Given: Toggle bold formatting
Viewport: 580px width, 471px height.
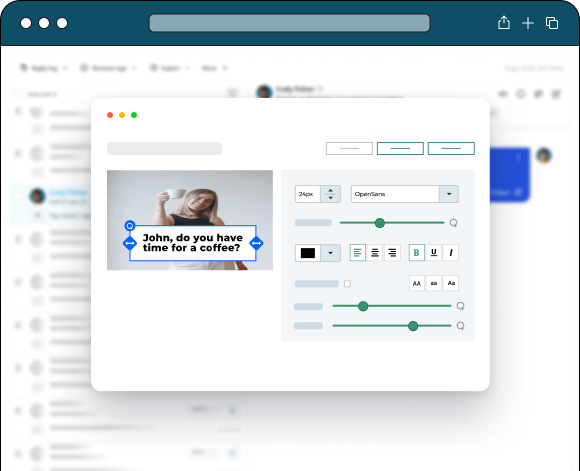Looking at the screenshot, I should (417, 253).
